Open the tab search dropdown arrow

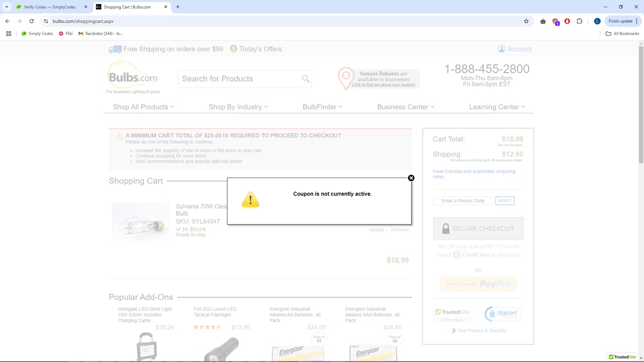(7, 7)
